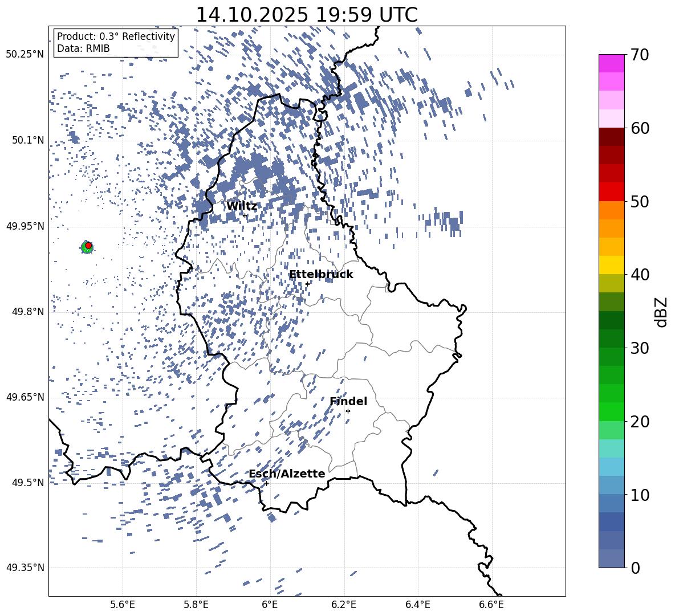Click the colorbar value 60
This screenshot has height=616, width=675.
pyautogui.click(x=640, y=128)
